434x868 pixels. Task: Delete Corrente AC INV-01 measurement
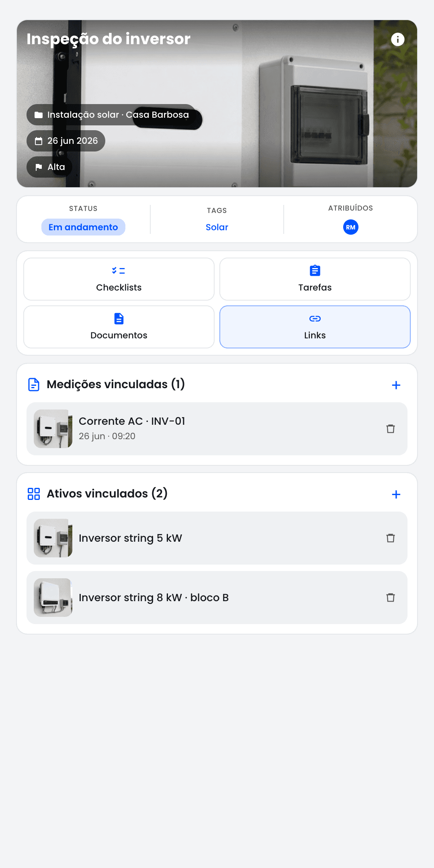[390, 429]
